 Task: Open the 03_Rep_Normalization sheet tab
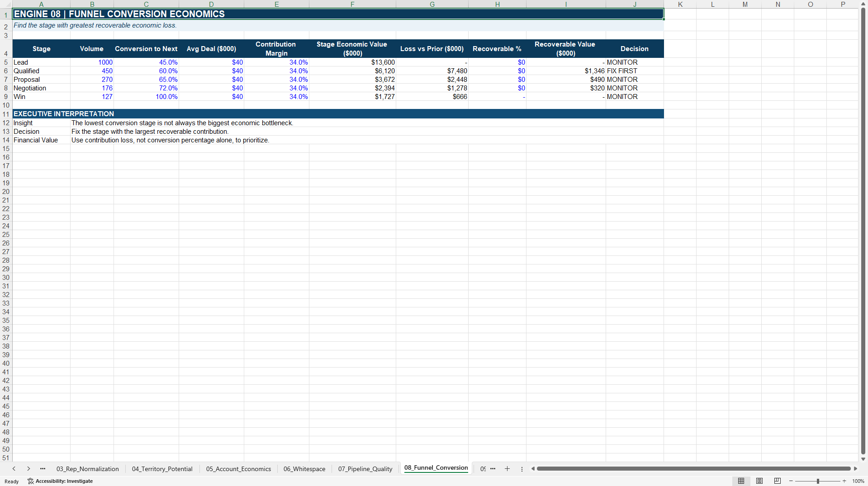coord(88,469)
